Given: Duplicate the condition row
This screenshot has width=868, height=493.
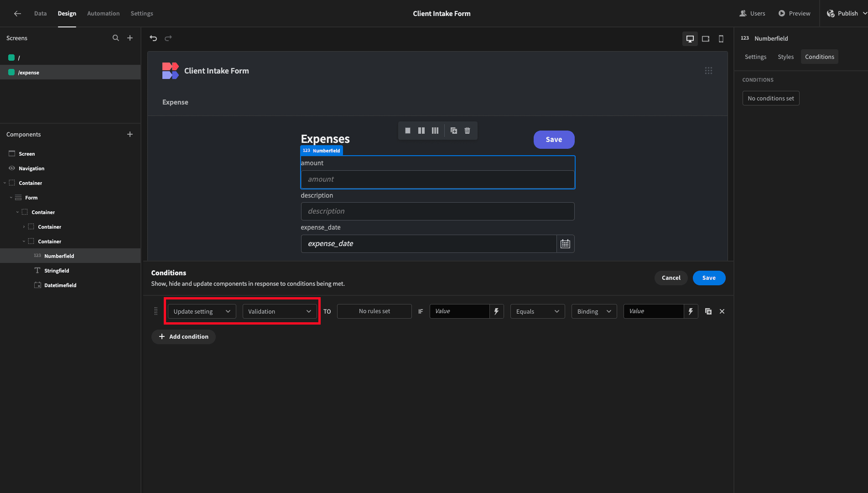Looking at the screenshot, I should [x=708, y=311].
